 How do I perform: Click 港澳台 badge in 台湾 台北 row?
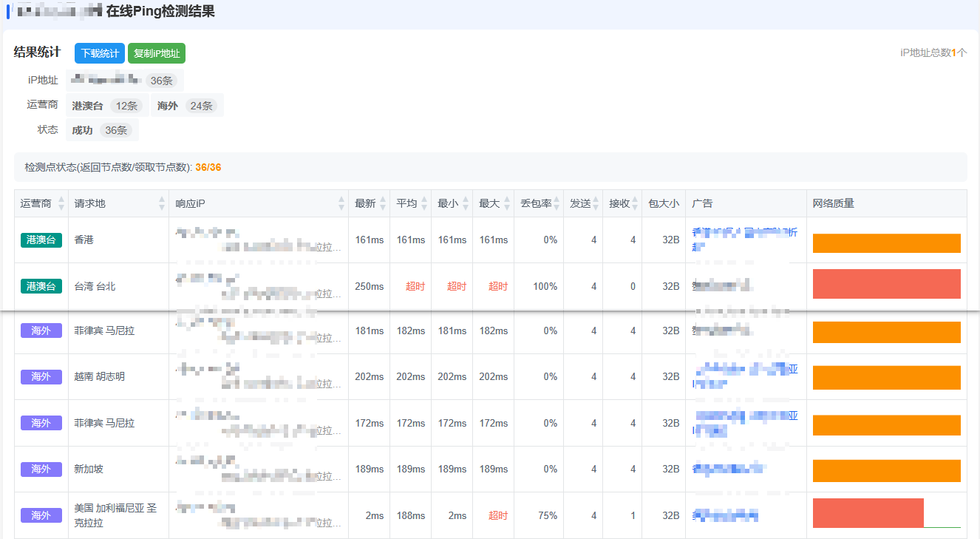coord(41,286)
